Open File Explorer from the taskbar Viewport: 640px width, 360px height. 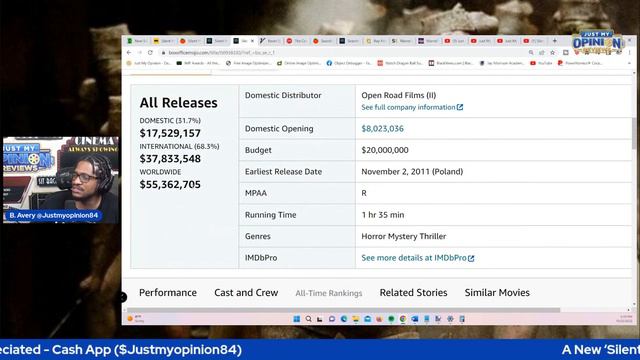(356, 319)
